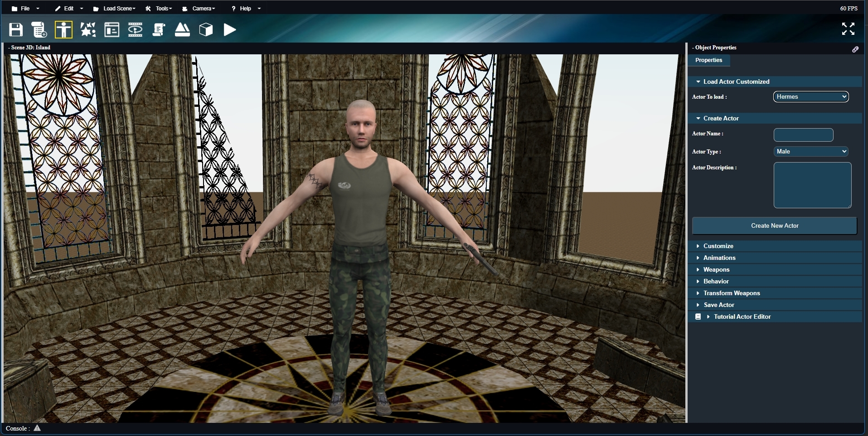The image size is (868, 436).
Task: Collapse the Create Actor section
Action: tap(721, 118)
